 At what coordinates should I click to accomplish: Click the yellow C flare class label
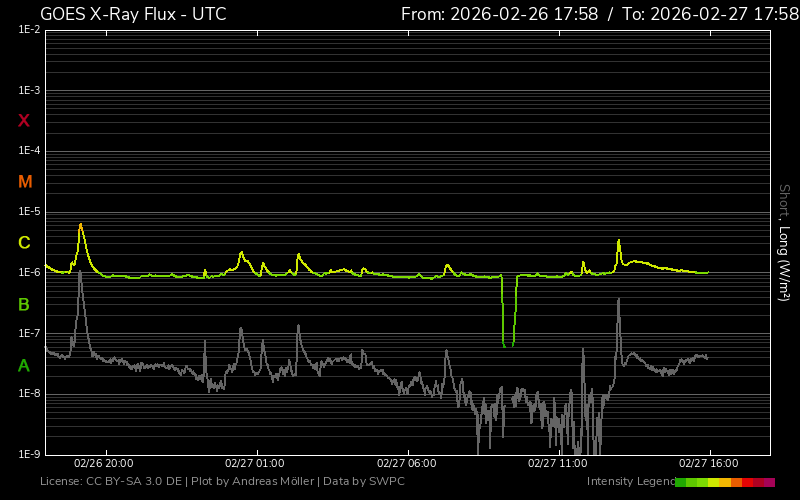24,243
